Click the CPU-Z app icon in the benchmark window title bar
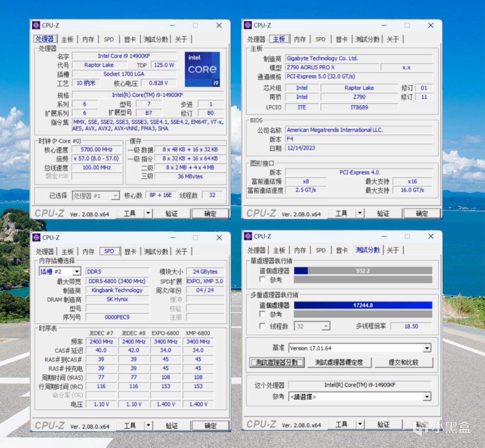The height and width of the screenshot is (448, 485). tap(248, 236)
